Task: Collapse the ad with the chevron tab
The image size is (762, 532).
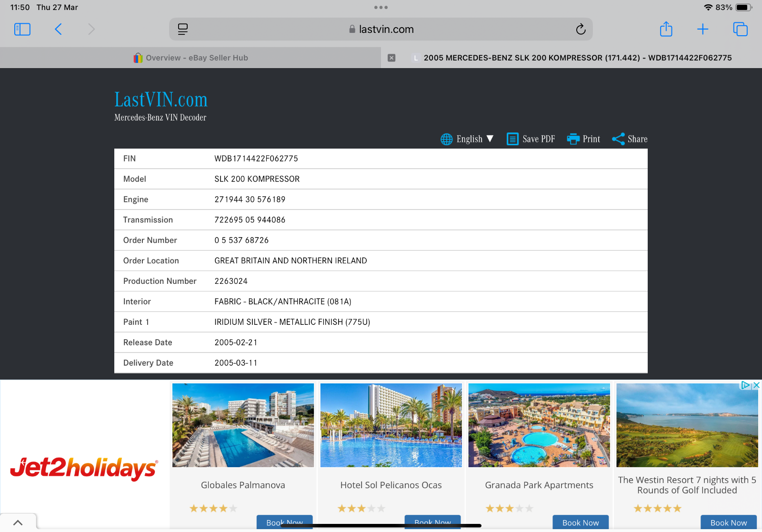Action: pyautogui.click(x=18, y=522)
